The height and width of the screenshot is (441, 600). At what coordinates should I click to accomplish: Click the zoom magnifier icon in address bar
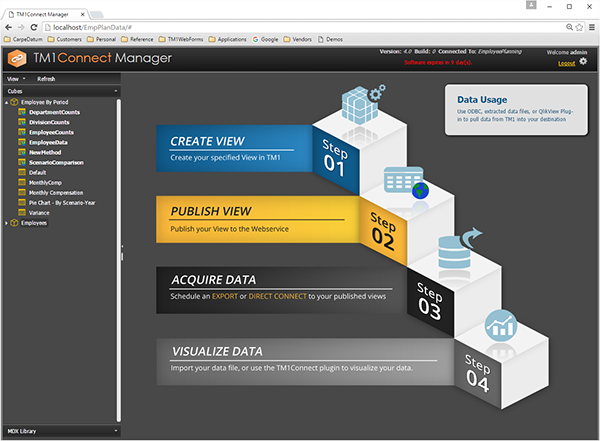click(x=569, y=27)
